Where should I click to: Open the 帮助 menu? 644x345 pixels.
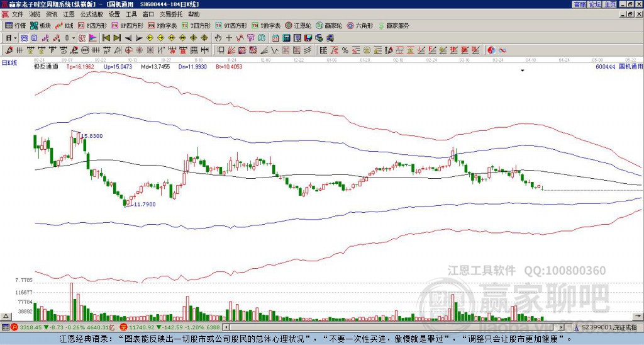(x=194, y=14)
